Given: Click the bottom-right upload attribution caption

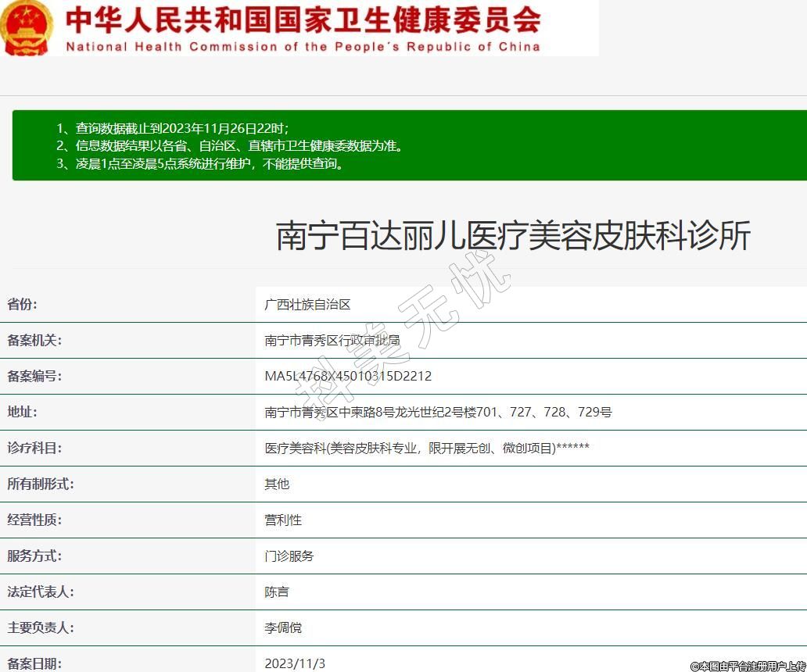Looking at the screenshot, I should 747,666.
